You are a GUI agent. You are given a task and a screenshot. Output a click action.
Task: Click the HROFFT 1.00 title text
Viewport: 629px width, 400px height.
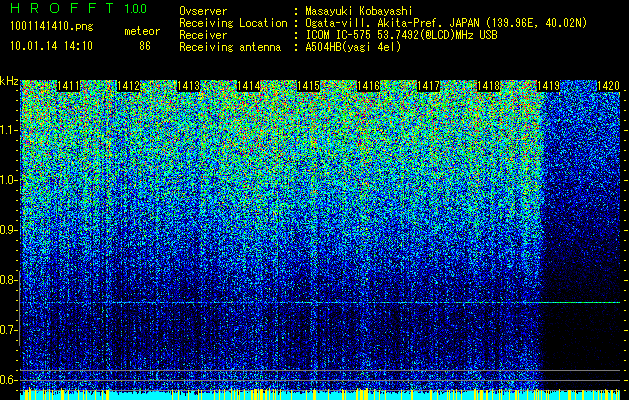(x=79, y=8)
